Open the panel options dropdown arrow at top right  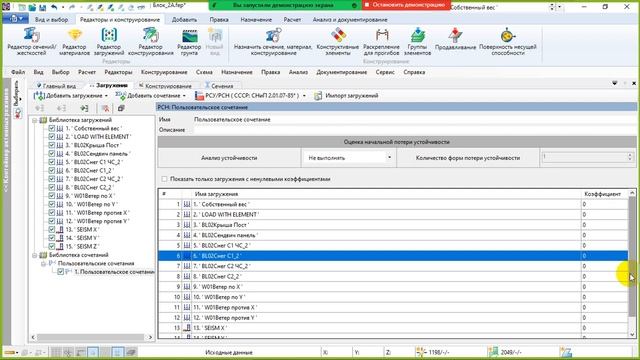pos(615,83)
